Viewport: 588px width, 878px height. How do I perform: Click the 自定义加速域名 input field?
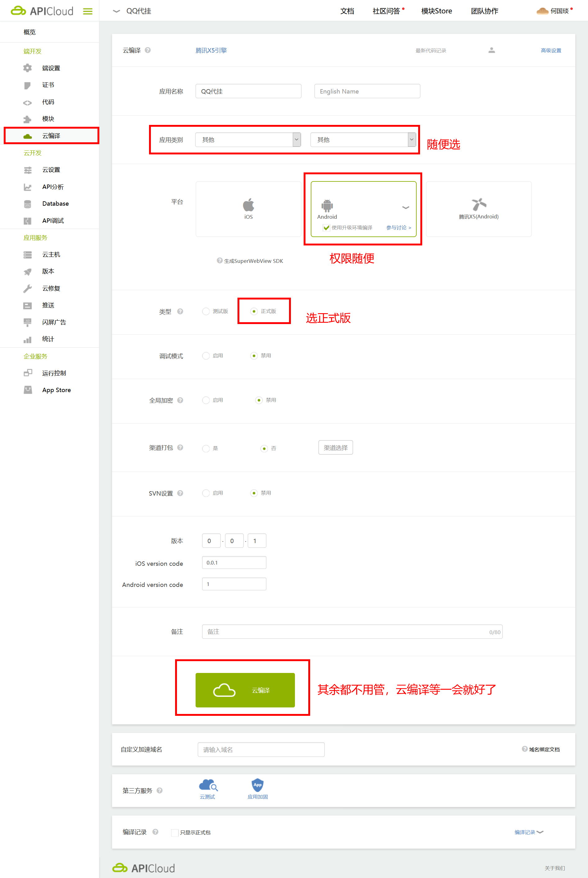(261, 750)
